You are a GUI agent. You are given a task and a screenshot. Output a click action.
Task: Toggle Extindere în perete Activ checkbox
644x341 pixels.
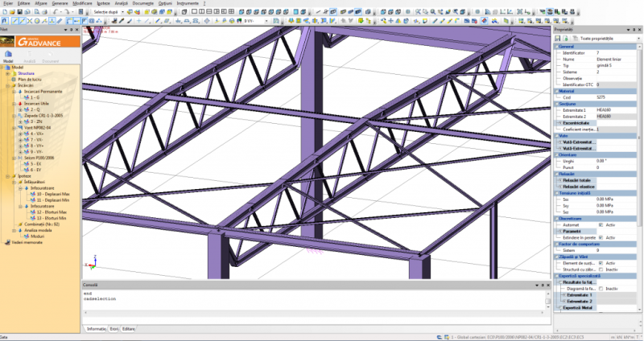click(601, 237)
